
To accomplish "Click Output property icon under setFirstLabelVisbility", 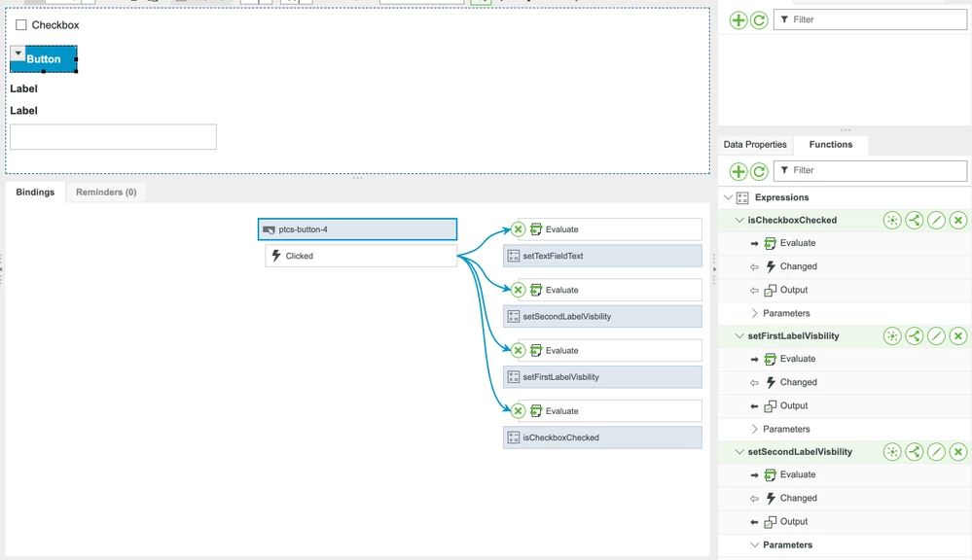I will pos(770,405).
